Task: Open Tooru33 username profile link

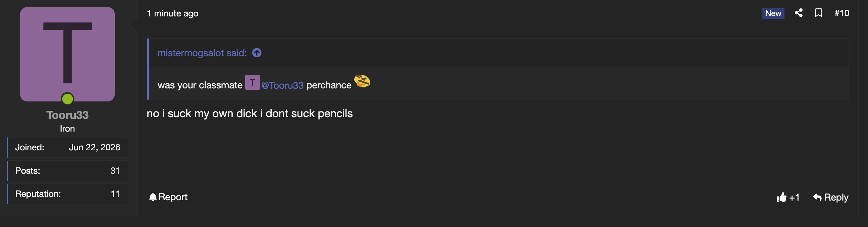Action: 67,115
